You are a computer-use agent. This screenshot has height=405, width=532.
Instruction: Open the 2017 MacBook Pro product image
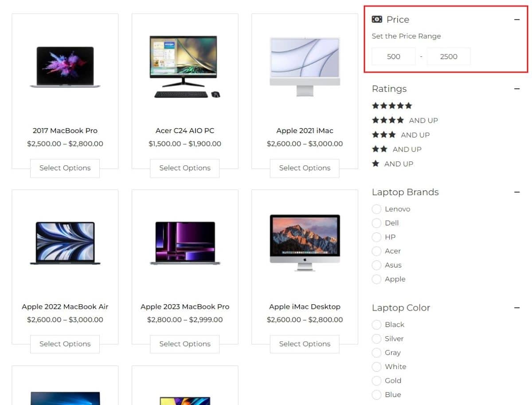pyautogui.click(x=65, y=67)
